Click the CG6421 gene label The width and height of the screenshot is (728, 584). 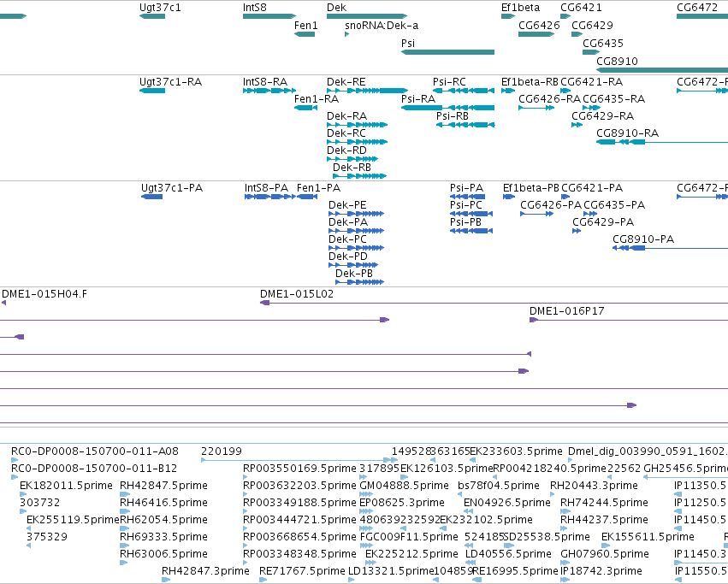581,8
